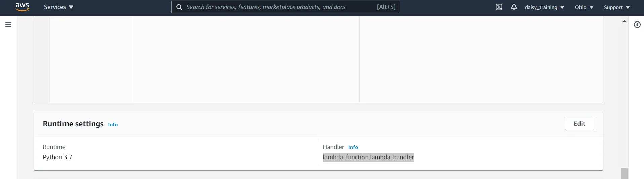Open the Services dropdown menu
Screen dimensions: 644x179
pyautogui.click(x=58, y=7)
